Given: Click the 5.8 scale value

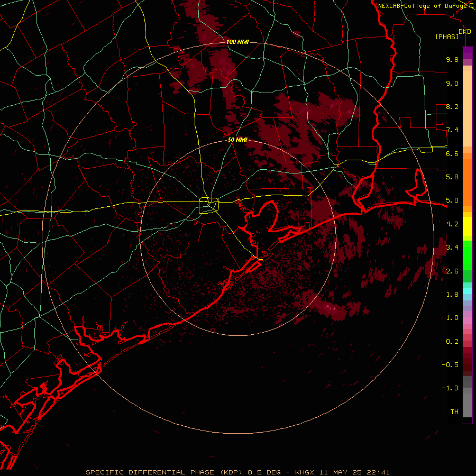Looking at the screenshot, I should (452, 177).
